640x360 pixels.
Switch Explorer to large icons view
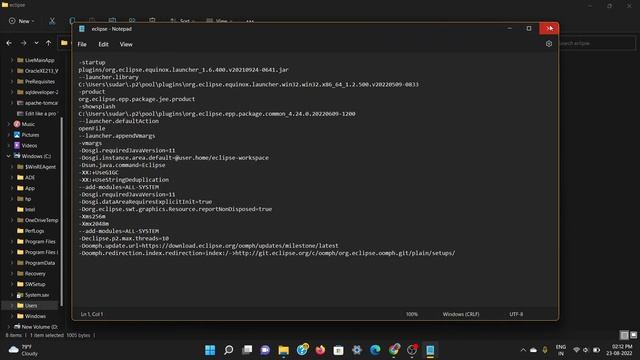click(x=633, y=335)
